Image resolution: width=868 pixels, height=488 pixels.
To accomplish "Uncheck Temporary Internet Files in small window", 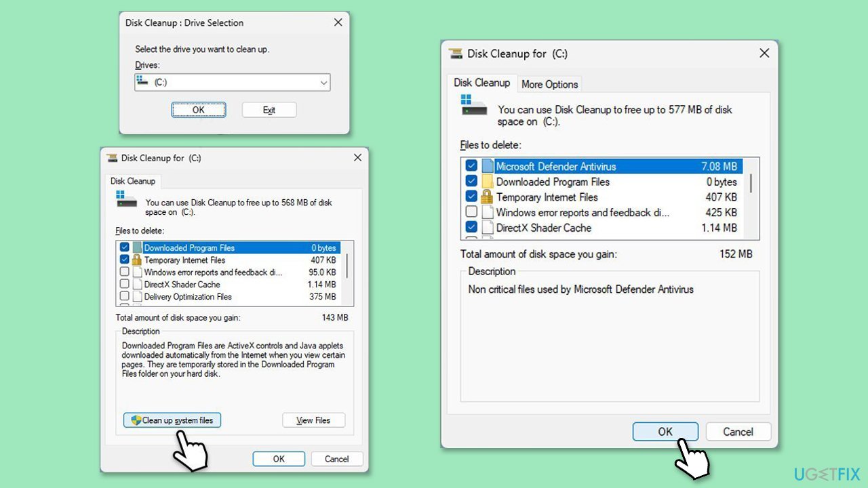I will (x=125, y=260).
